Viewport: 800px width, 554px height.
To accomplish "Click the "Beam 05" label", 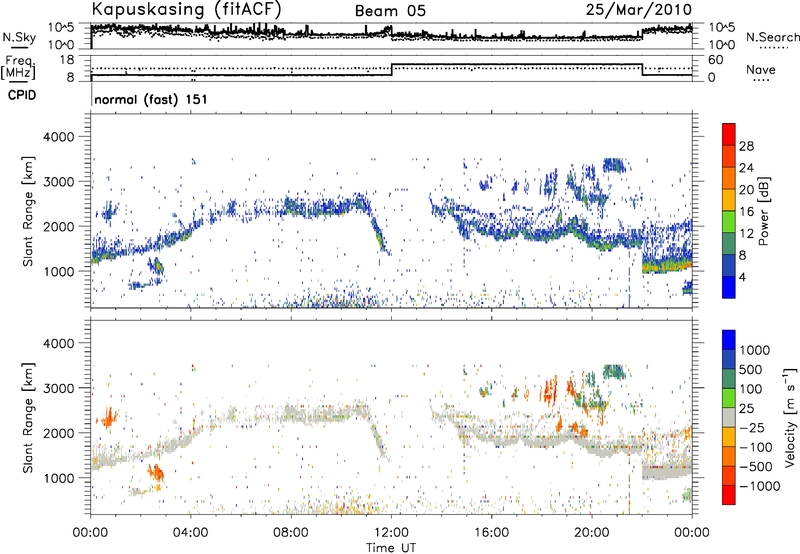I will (x=390, y=11).
